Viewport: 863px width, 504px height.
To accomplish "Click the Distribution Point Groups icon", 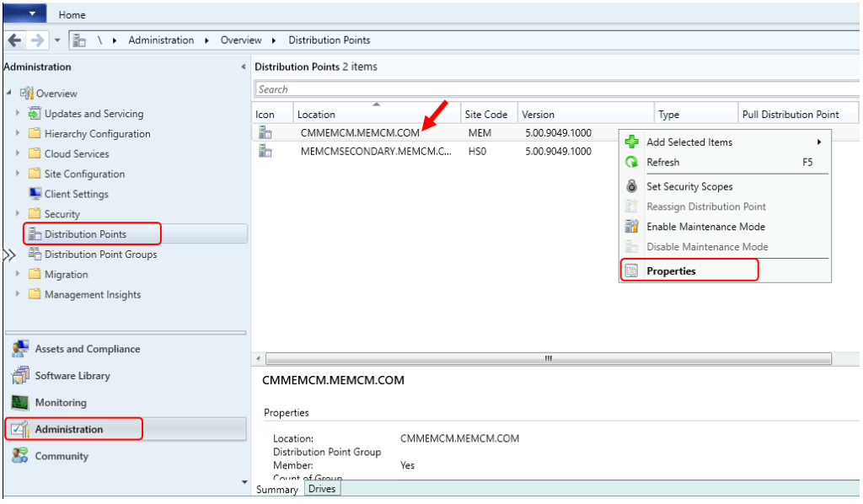I will tap(35, 254).
